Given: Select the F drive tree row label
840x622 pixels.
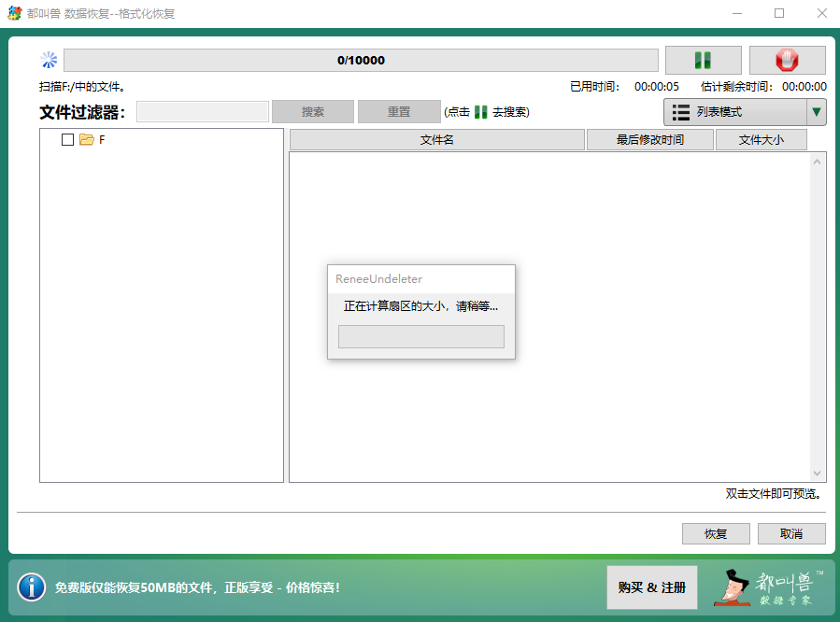Looking at the screenshot, I should tap(102, 140).
